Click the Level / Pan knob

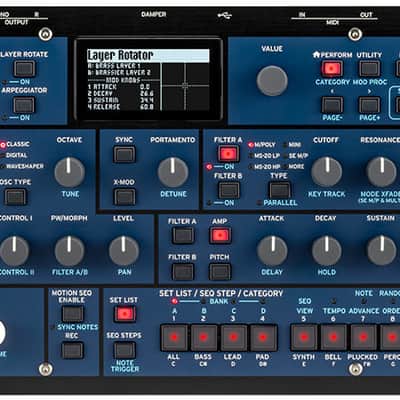click(x=124, y=251)
